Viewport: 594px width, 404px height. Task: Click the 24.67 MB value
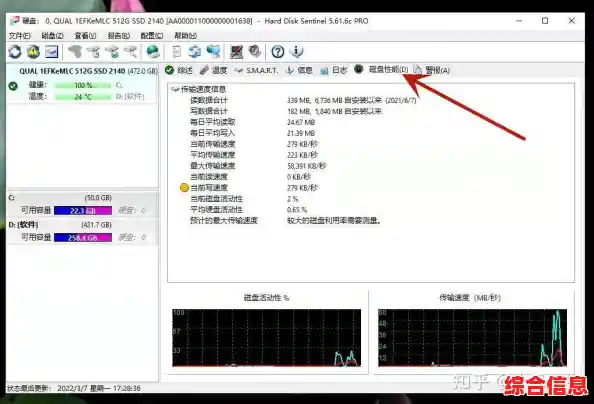click(301, 122)
